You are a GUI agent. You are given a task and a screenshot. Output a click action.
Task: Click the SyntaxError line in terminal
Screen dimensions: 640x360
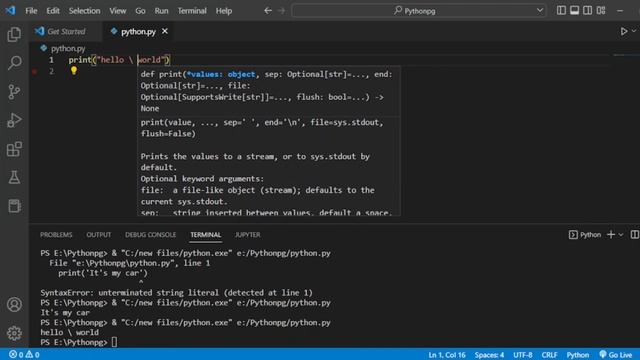176,293
